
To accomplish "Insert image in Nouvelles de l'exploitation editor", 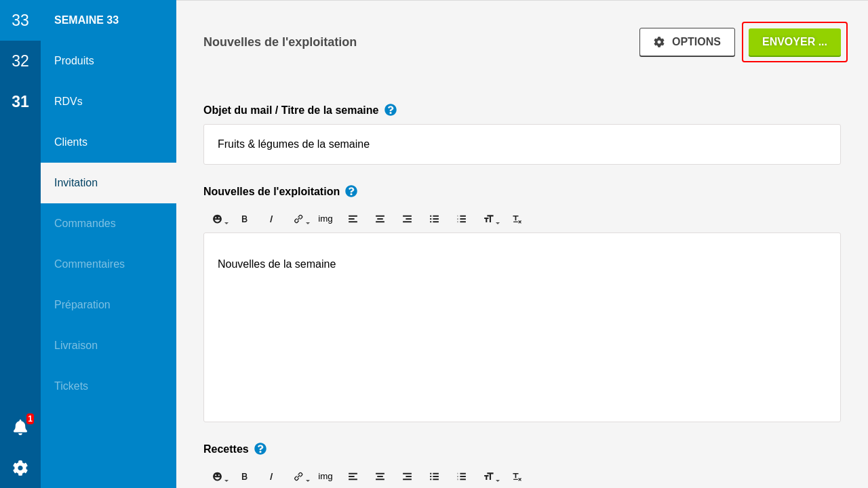I will [325, 219].
